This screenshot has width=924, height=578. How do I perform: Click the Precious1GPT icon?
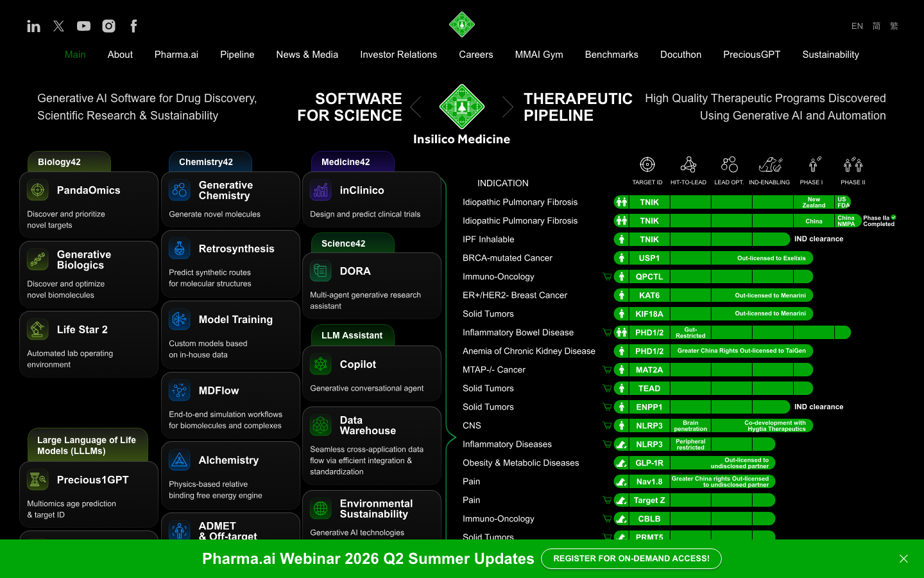(38, 480)
